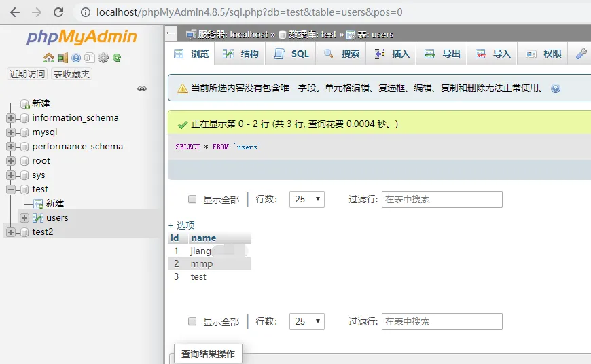Click the new database icon in tree

coord(25,104)
